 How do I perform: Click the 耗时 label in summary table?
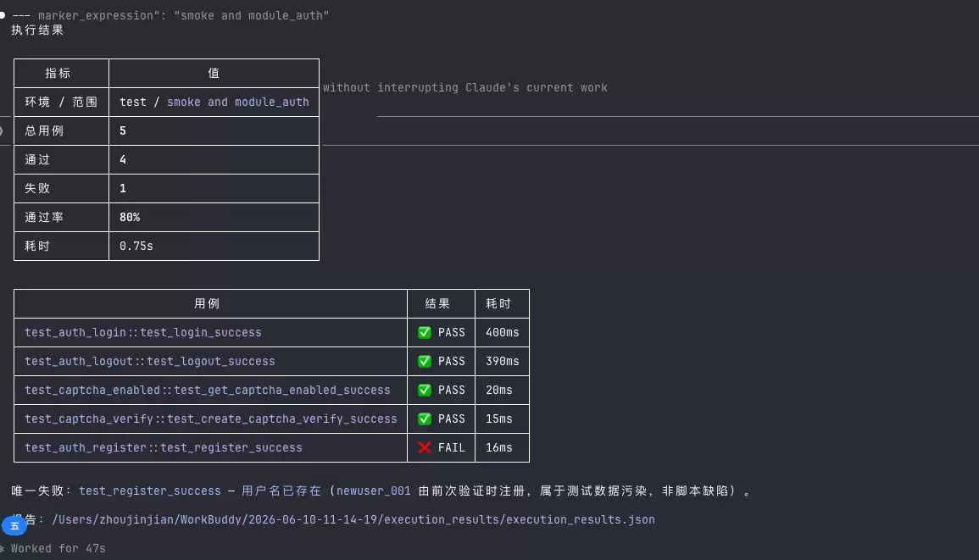[x=37, y=246]
